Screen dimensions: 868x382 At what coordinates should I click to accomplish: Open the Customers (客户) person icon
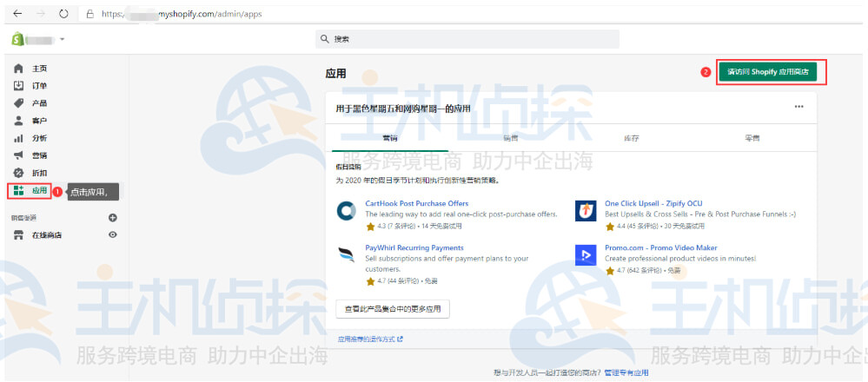18,121
